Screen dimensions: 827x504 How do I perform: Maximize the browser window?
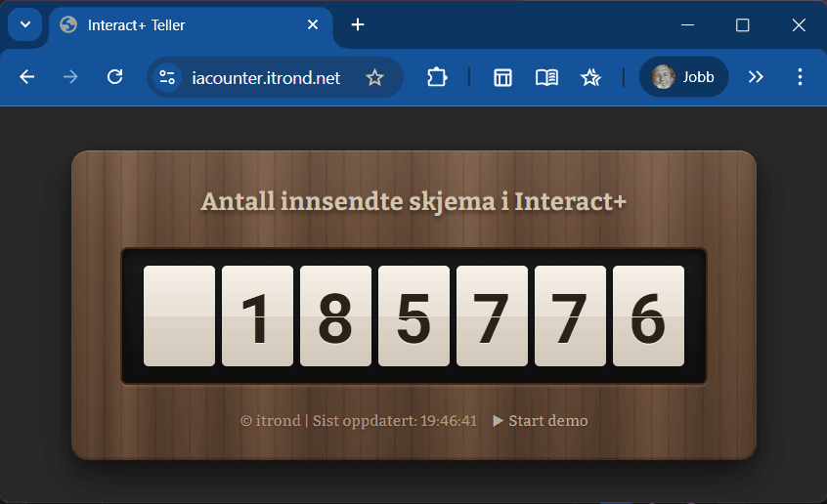[x=743, y=24]
